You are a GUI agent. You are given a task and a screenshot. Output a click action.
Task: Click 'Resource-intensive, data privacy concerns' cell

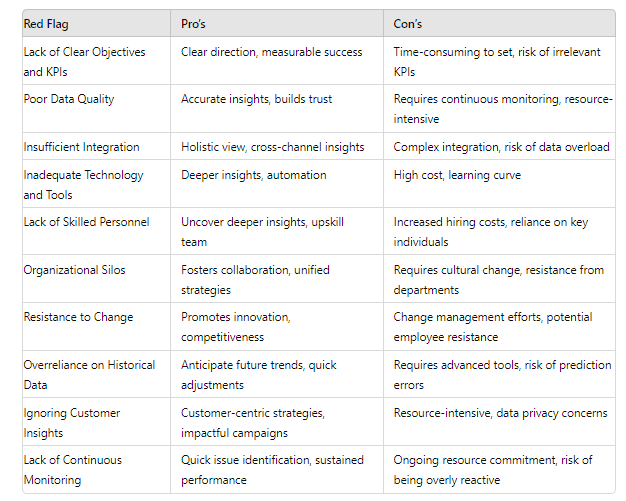499,422
